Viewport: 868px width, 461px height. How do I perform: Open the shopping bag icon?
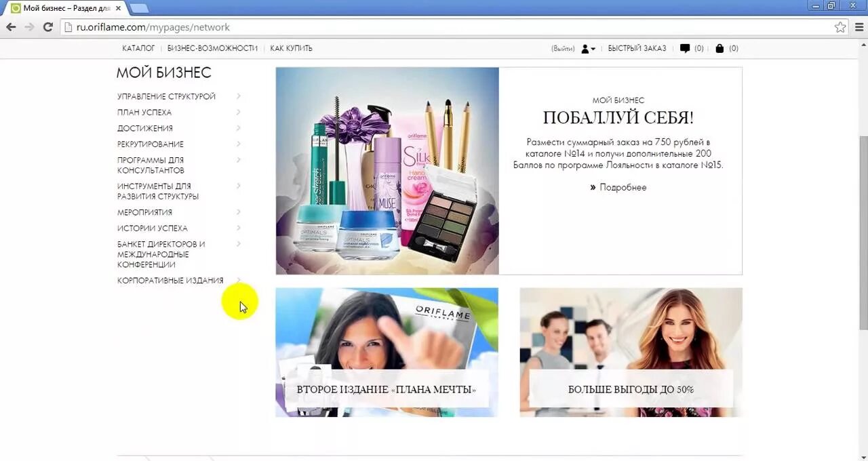click(719, 49)
